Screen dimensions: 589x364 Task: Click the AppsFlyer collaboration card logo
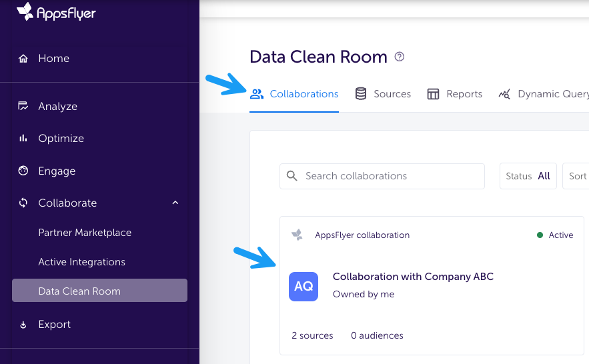[x=297, y=235]
